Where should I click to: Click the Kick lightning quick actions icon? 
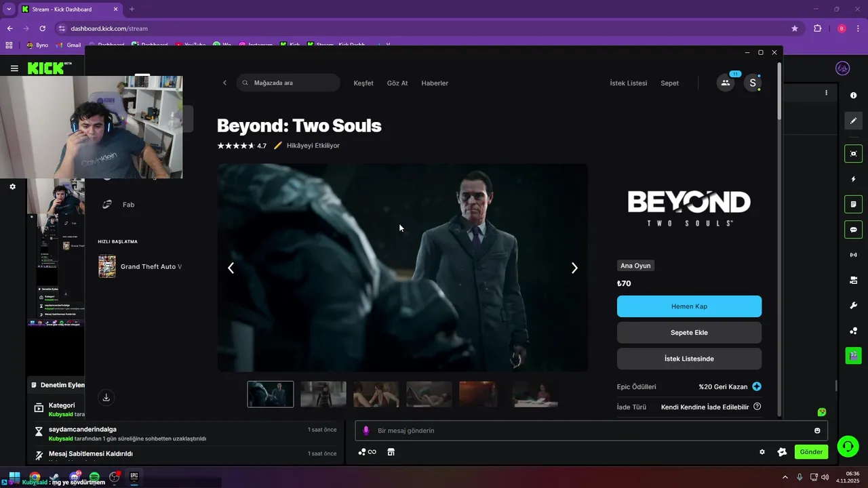[x=853, y=179]
